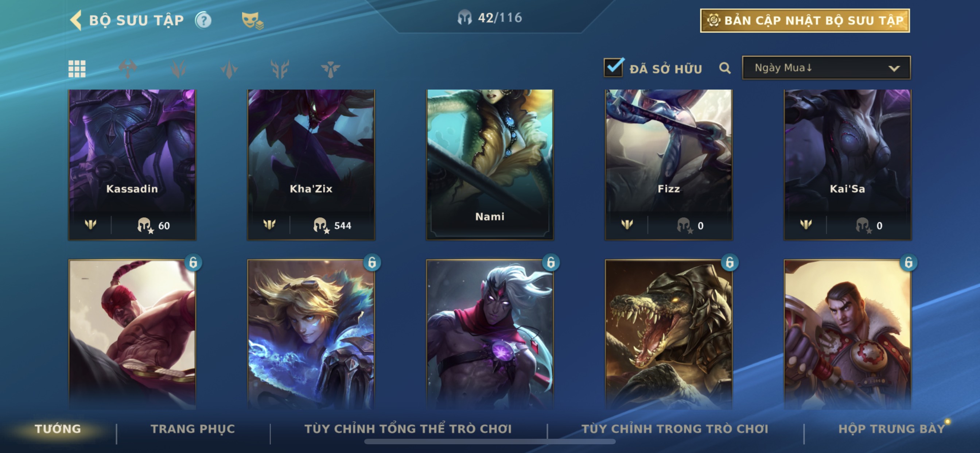The width and height of the screenshot is (980, 453).
Task: Click the bottom horizontal scroll bar
Action: [490, 442]
